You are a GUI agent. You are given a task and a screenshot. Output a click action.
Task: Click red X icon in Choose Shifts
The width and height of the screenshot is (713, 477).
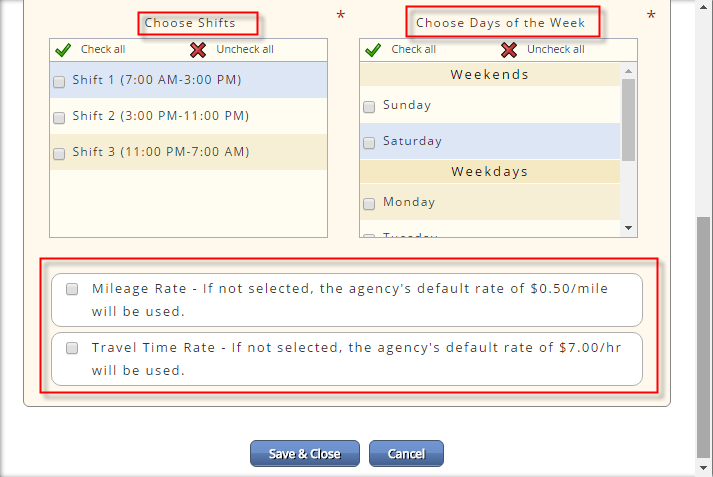(x=198, y=49)
